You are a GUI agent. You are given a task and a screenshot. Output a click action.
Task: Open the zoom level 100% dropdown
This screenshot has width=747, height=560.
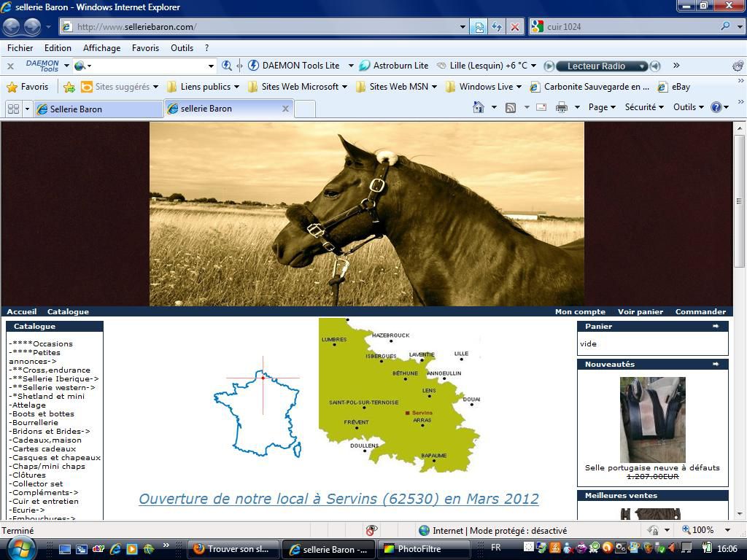click(727, 530)
